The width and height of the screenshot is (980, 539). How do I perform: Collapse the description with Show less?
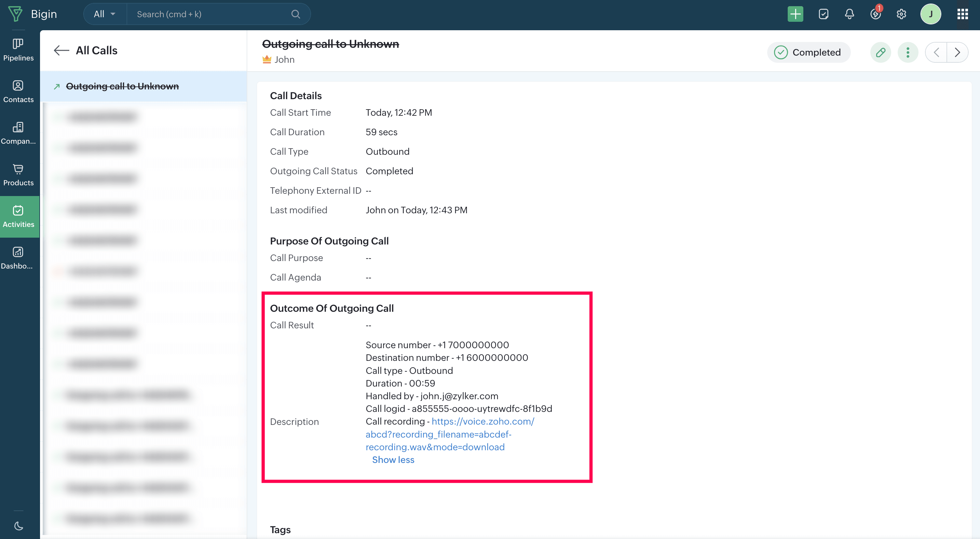point(393,460)
